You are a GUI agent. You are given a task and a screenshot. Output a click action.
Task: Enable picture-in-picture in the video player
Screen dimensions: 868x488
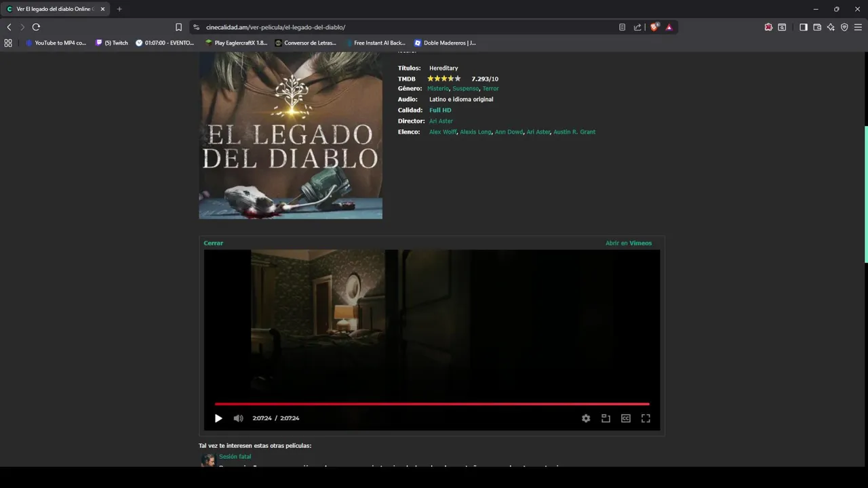606,418
